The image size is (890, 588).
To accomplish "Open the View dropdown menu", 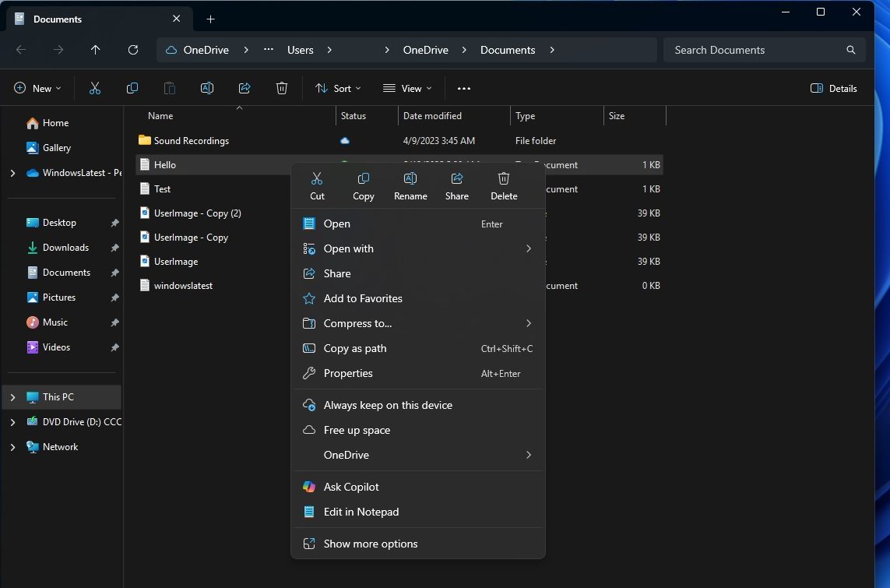I will point(407,88).
